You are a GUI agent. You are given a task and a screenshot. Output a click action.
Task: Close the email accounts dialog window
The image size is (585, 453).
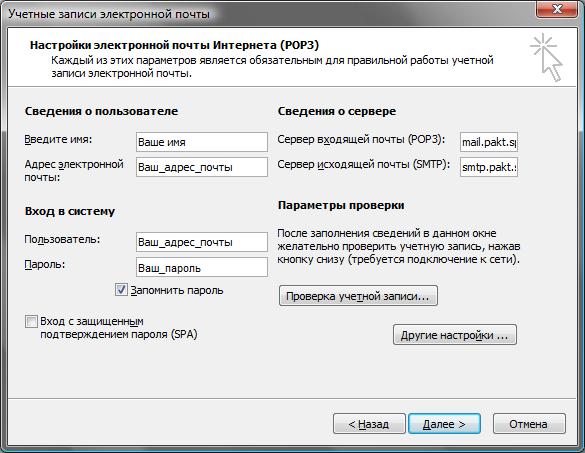point(557,9)
